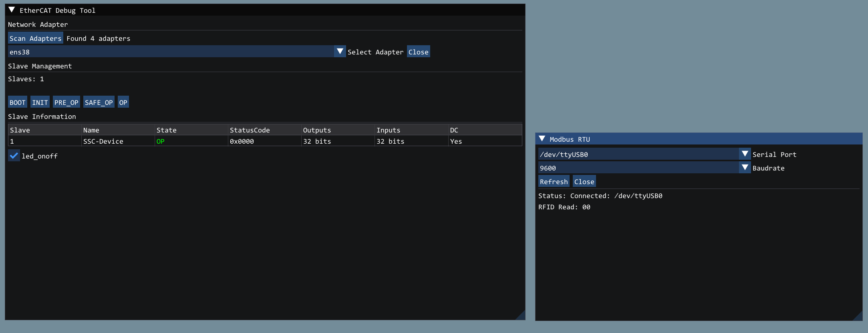The image size is (868, 333).
Task: Click the Slaves: 1 count text
Action: [x=26, y=79]
